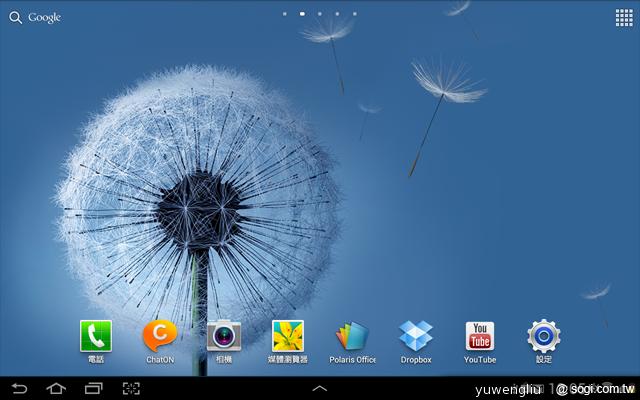The image size is (640, 400).
Task: Launch the ChatON messaging app
Action: pos(159,337)
